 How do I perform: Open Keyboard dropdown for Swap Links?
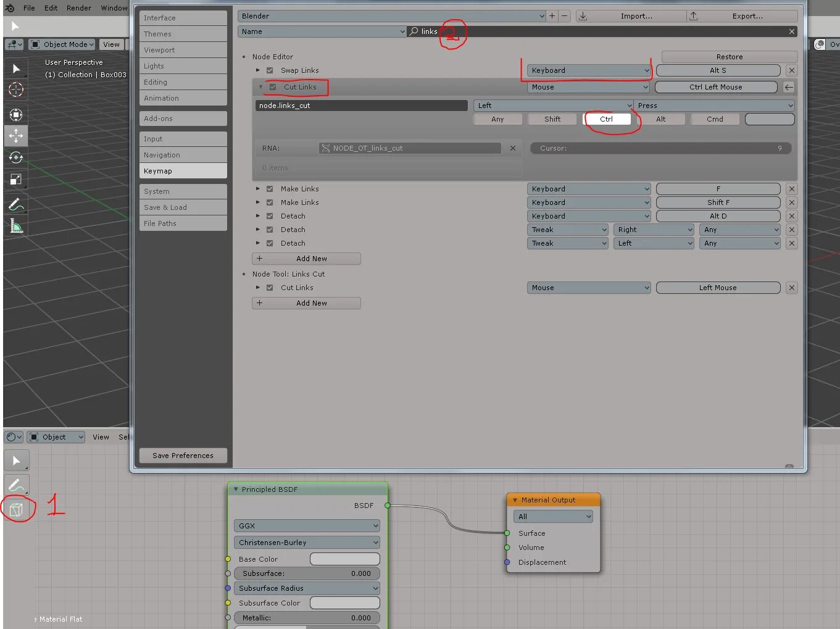589,70
